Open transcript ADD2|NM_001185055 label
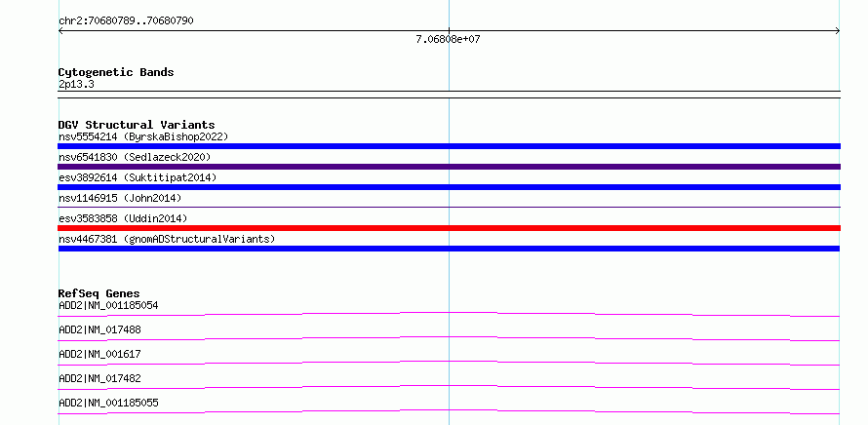The image size is (868, 425). point(108,403)
